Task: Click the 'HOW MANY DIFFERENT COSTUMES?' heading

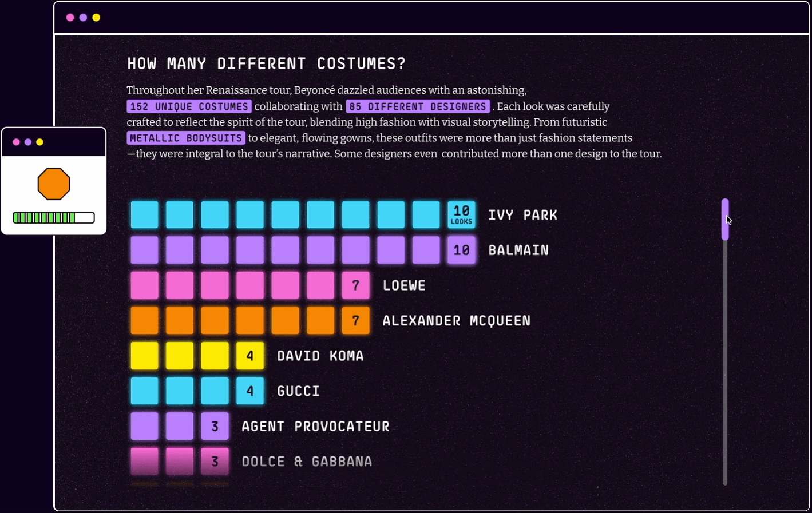Action: (266, 63)
